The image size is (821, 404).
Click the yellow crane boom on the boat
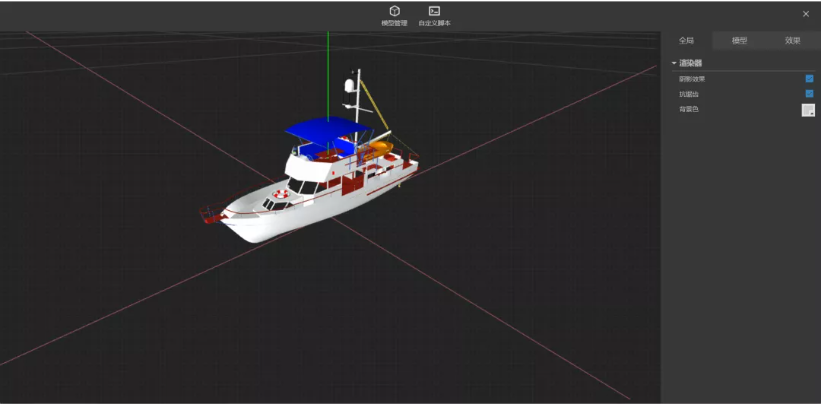point(372,105)
